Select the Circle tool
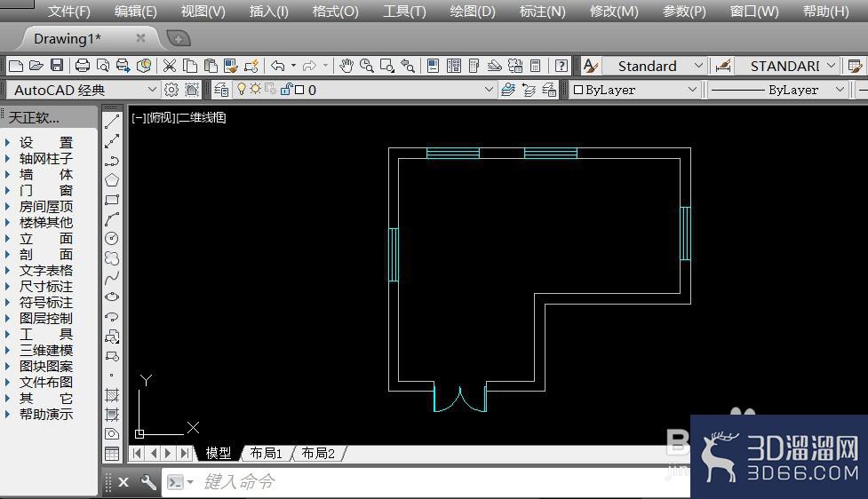 point(112,239)
